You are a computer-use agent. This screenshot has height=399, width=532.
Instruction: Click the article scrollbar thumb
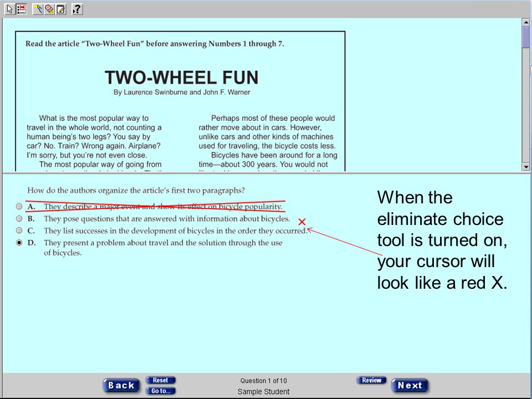(525, 37)
